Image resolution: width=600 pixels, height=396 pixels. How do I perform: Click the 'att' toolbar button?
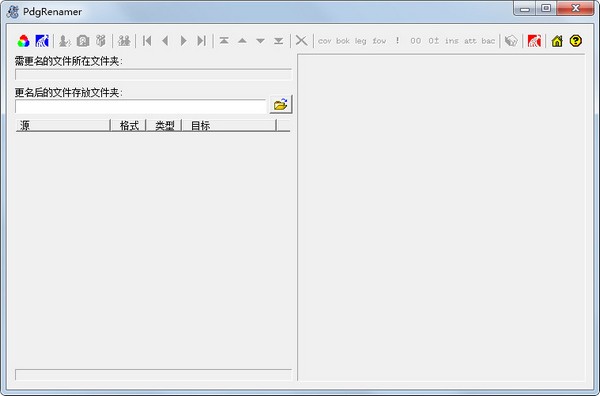pos(470,41)
